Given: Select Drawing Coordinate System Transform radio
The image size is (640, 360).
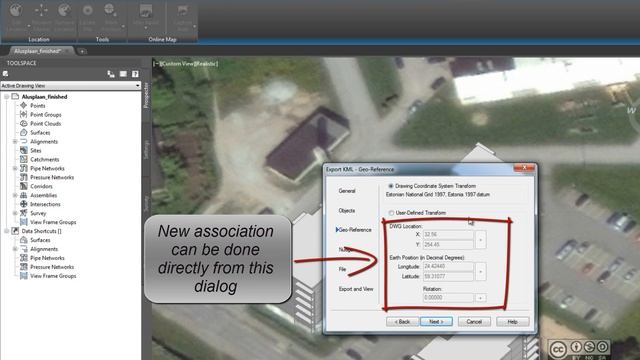Looking at the screenshot, I should tap(391, 186).
